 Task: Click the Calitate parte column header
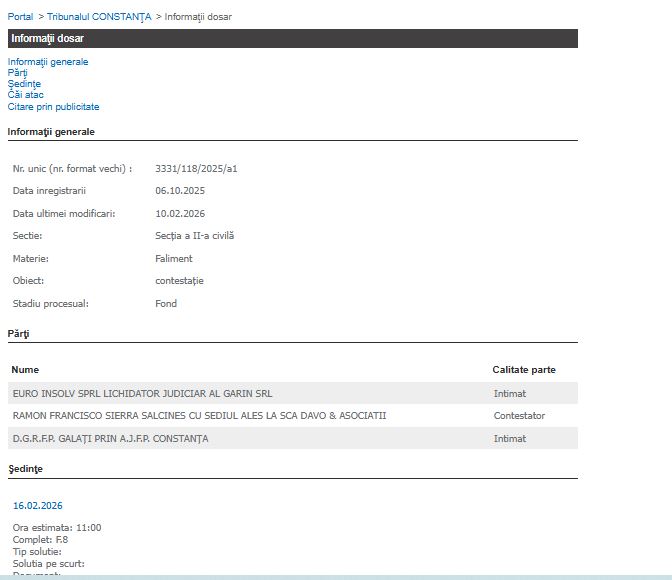pos(524,370)
